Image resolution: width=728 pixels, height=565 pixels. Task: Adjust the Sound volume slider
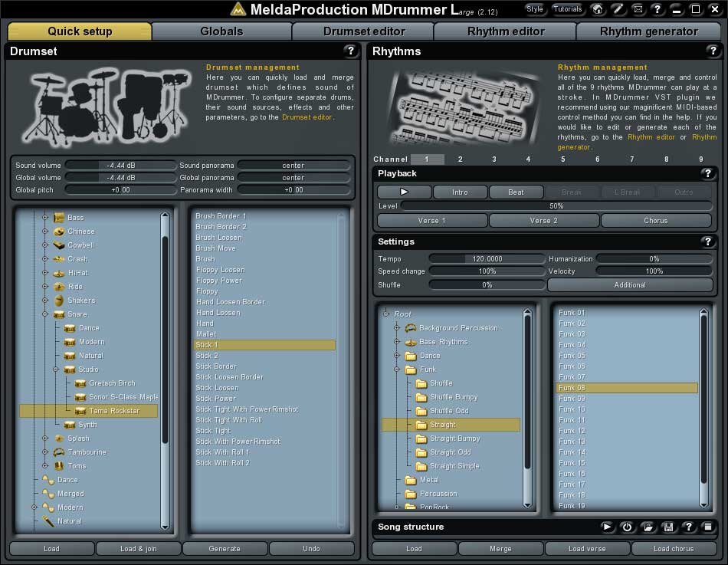pos(121,166)
